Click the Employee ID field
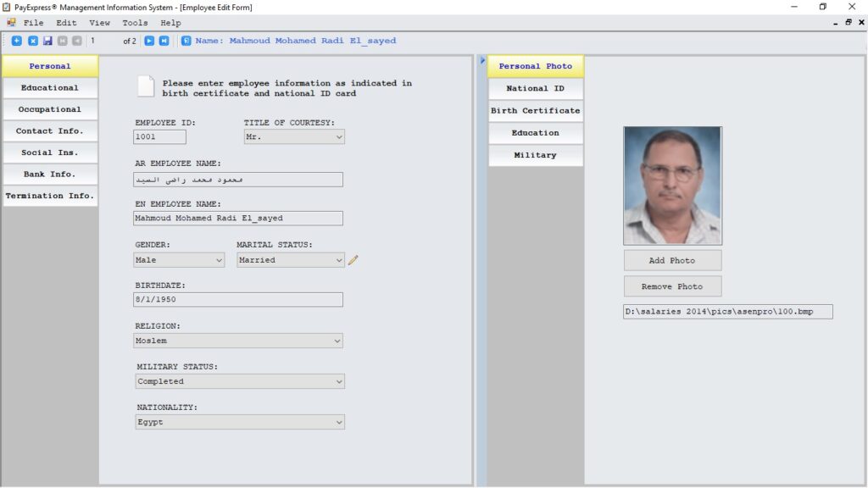868x488 pixels. click(159, 136)
